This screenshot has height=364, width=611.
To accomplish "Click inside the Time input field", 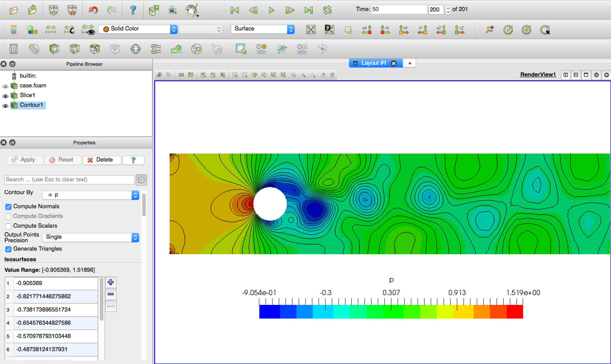I will point(398,9).
